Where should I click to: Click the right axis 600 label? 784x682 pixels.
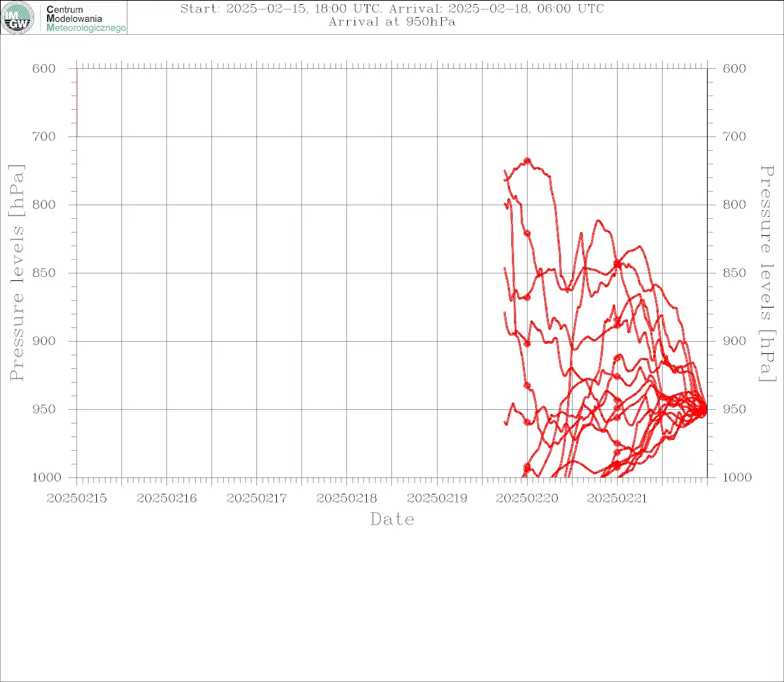tap(734, 69)
